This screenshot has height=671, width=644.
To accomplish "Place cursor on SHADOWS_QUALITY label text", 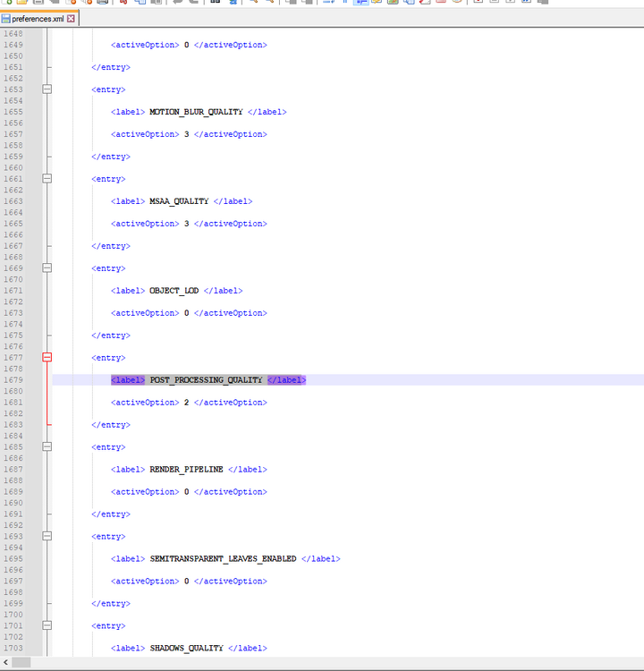I will coord(186,649).
